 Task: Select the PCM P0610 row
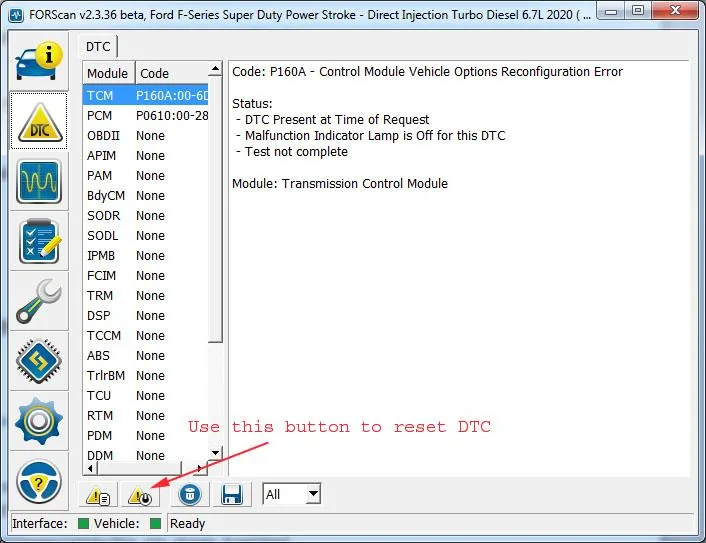pos(145,116)
